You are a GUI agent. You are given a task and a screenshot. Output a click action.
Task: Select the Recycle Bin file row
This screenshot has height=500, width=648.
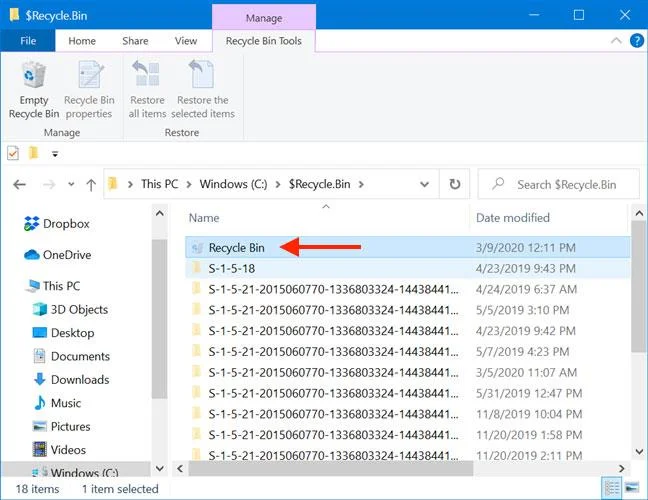coord(407,248)
